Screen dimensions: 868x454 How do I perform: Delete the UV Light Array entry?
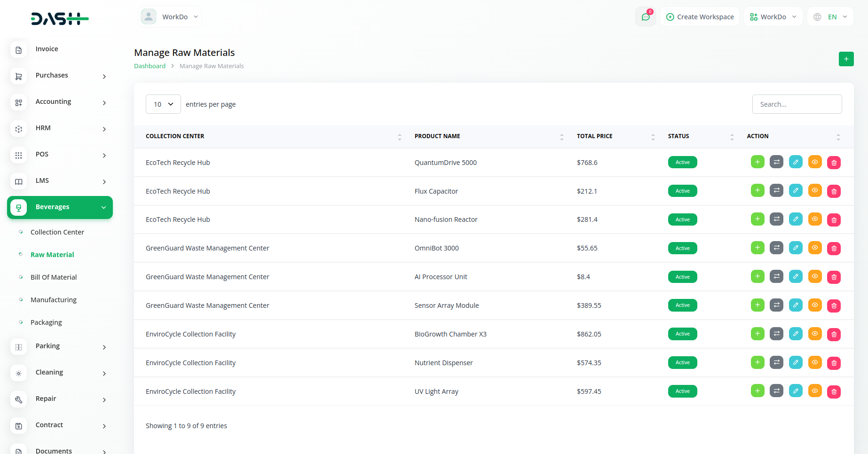tap(834, 391)
